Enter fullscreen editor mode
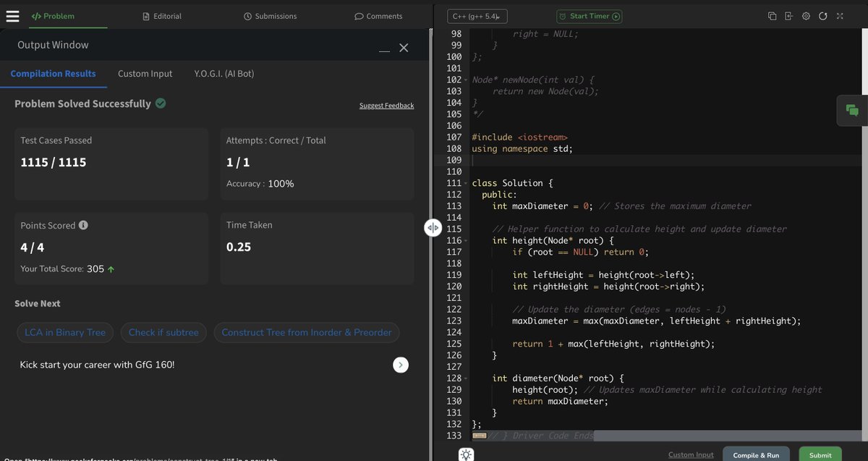 click(840, 16)
